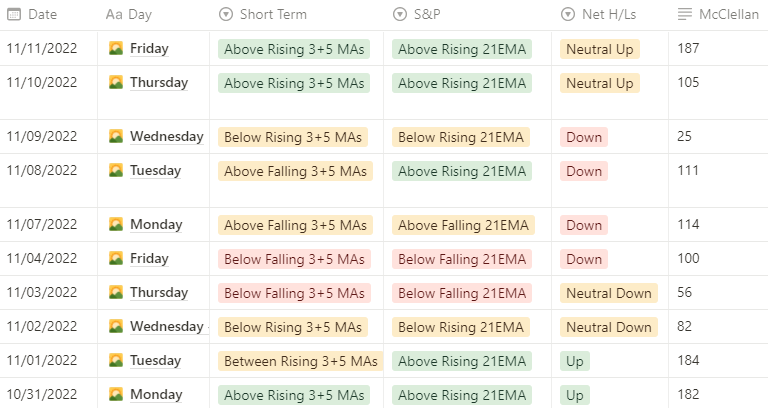Image resolution: width=768 pixels, height=408 pixels.
Task: Click the McClellan value 187 cell
Action: [x=688, y=49]
